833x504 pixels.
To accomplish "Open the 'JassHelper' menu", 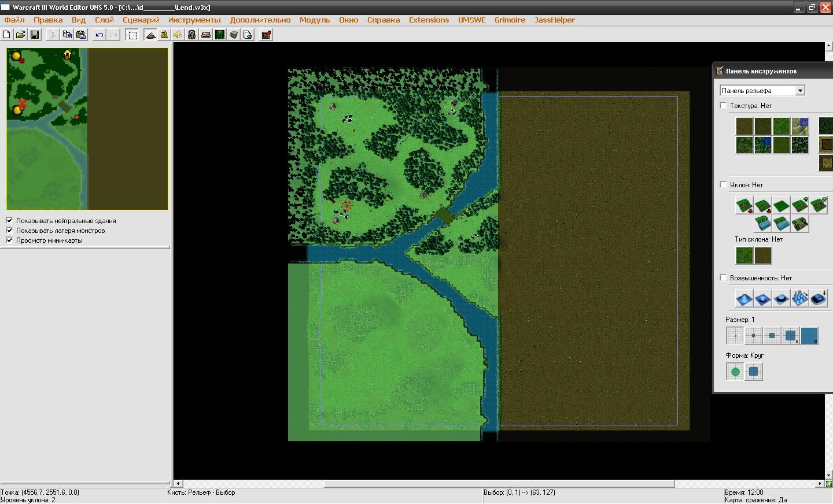I will 555,20.
